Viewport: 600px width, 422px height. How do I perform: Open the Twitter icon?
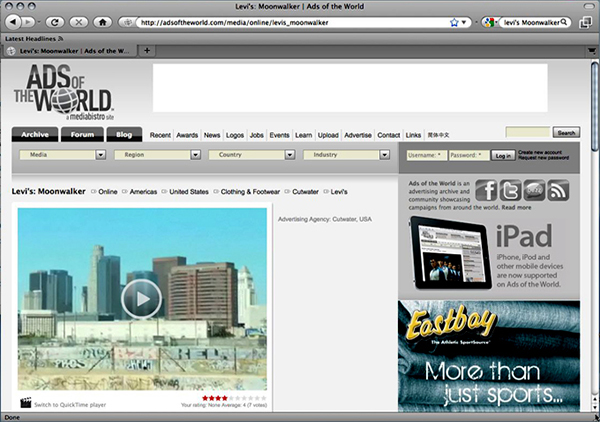click(510, 190)
